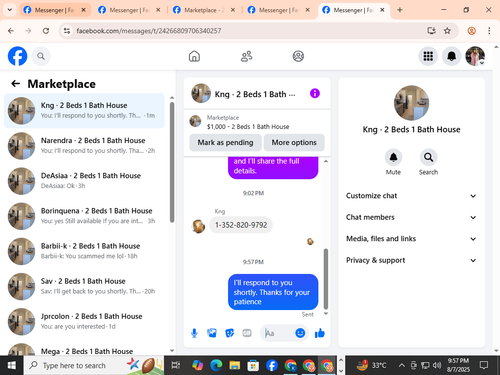
Task: Choose a sticker icon
Action: click(x=229, y=333)
